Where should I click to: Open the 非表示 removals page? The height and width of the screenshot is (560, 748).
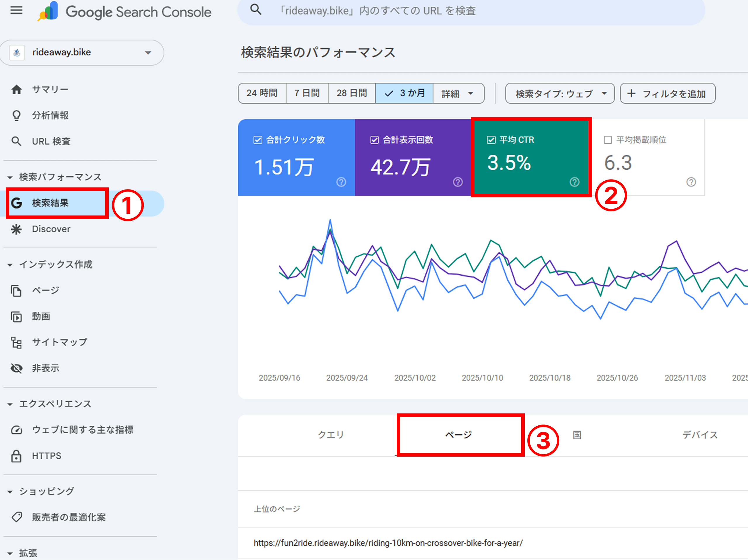point(45,368)
